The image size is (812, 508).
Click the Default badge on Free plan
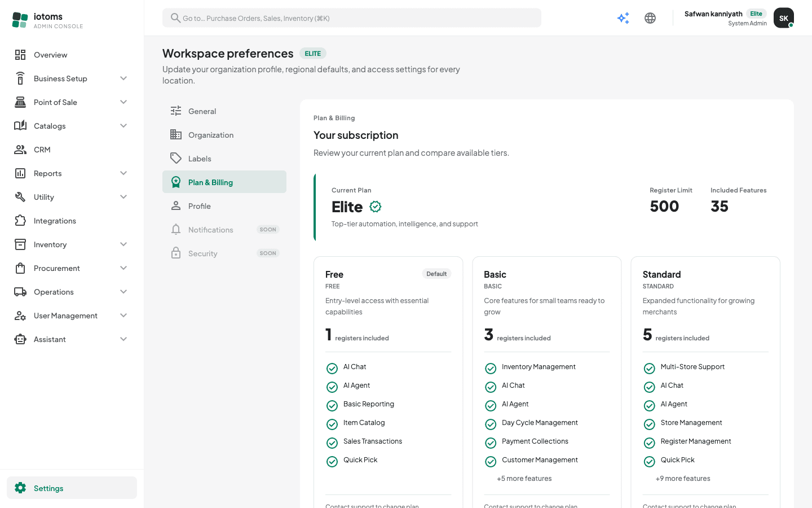(436, 274)
